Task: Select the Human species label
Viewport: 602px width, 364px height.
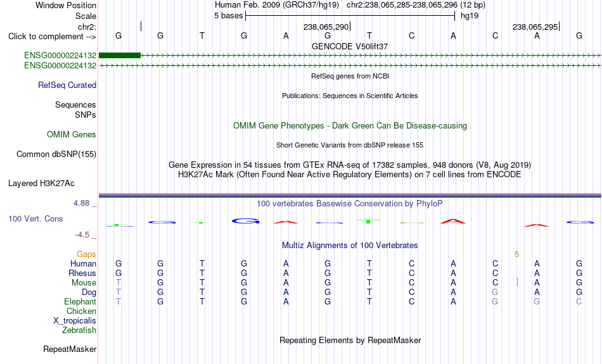Action: click(83, 263)
